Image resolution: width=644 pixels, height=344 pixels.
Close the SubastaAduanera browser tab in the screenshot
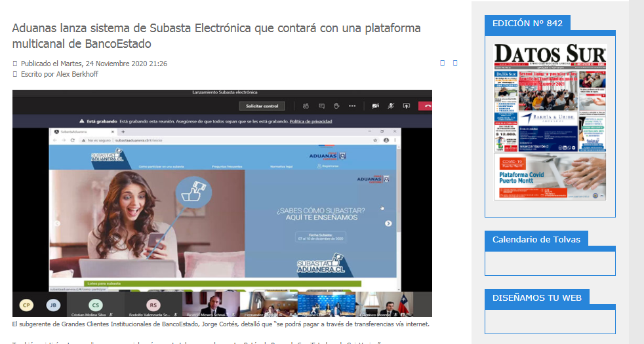tap(113, 132)
